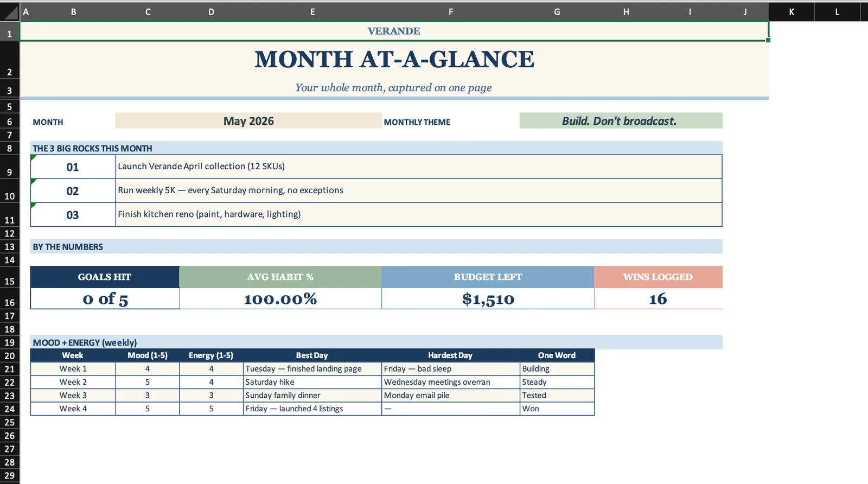The width and height of the screenshot is (868, 484).
Task: Click the One Word column header
Action: 557,355
